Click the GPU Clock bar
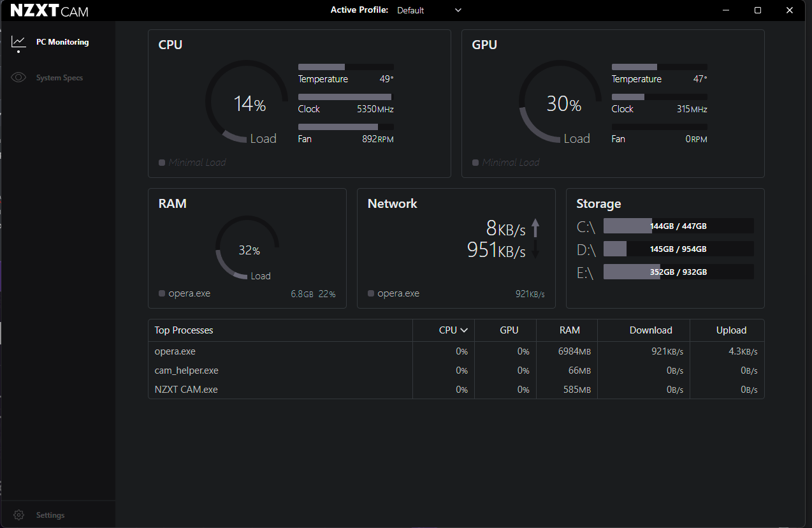 [x=660, y=97]
